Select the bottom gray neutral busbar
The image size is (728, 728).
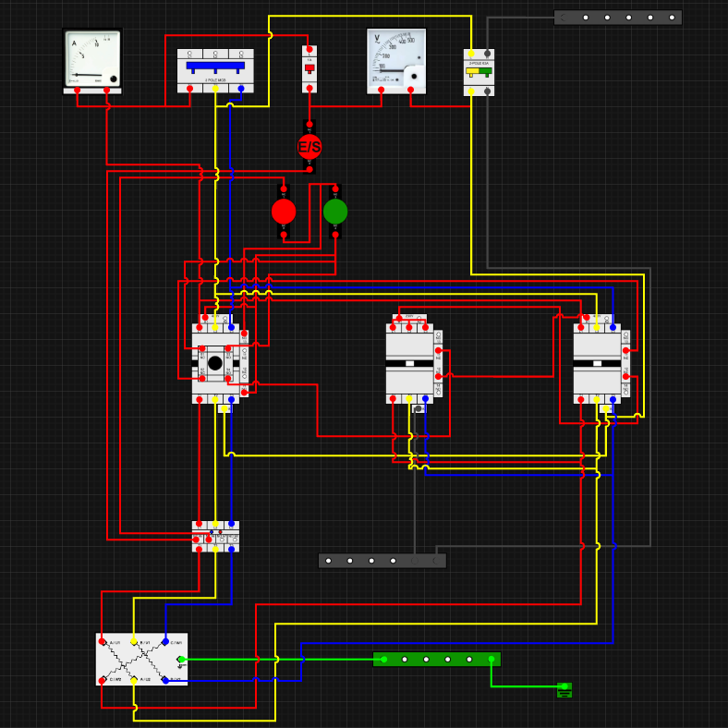click(382, 561)
